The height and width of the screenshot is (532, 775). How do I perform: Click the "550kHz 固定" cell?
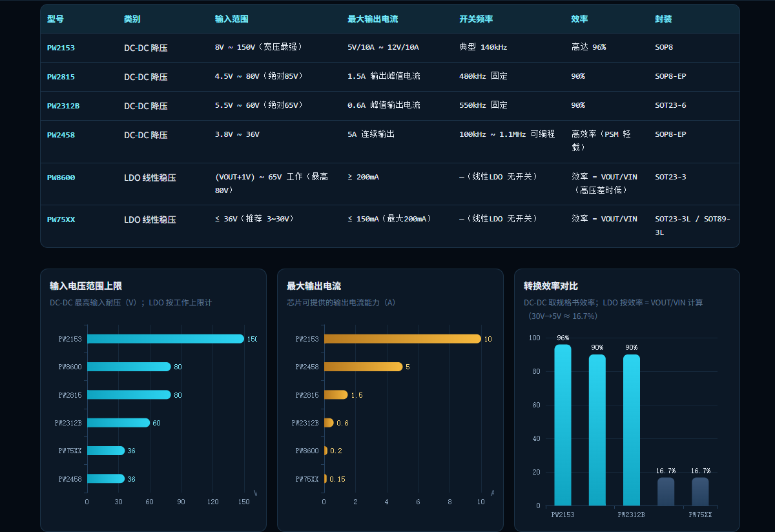point(483,105)
